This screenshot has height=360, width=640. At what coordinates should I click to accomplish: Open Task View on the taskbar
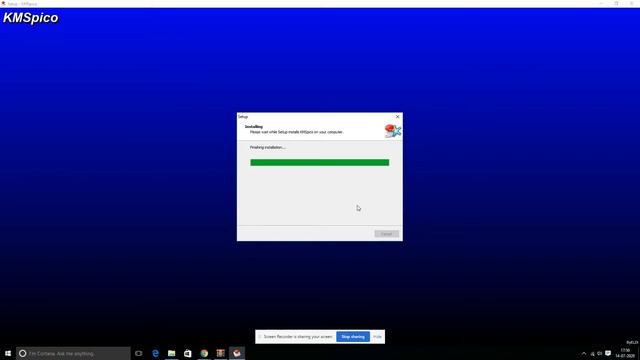point(139,353)
